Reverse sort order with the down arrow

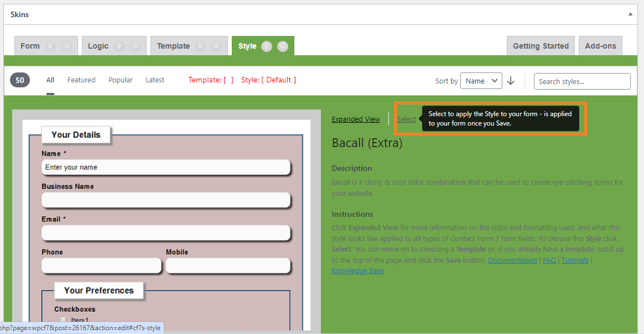pyautogui.click(x=511, y=81)
